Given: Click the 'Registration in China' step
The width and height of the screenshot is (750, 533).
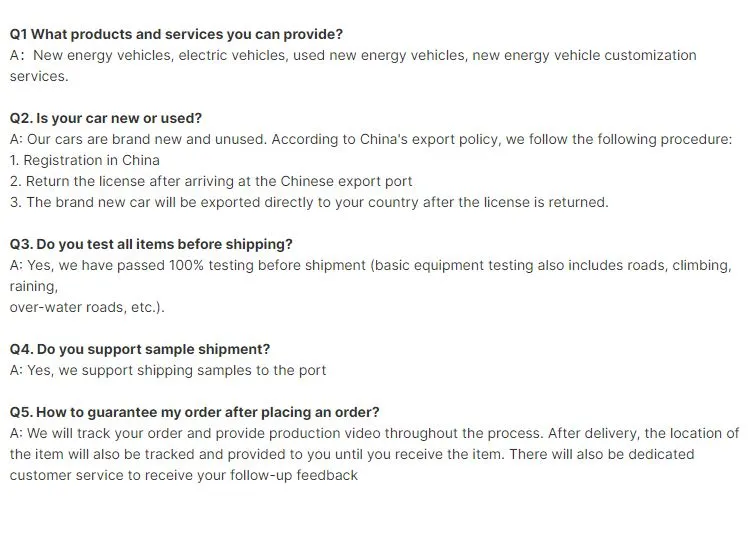Looking at the screenshot, I should coord(85,160).
